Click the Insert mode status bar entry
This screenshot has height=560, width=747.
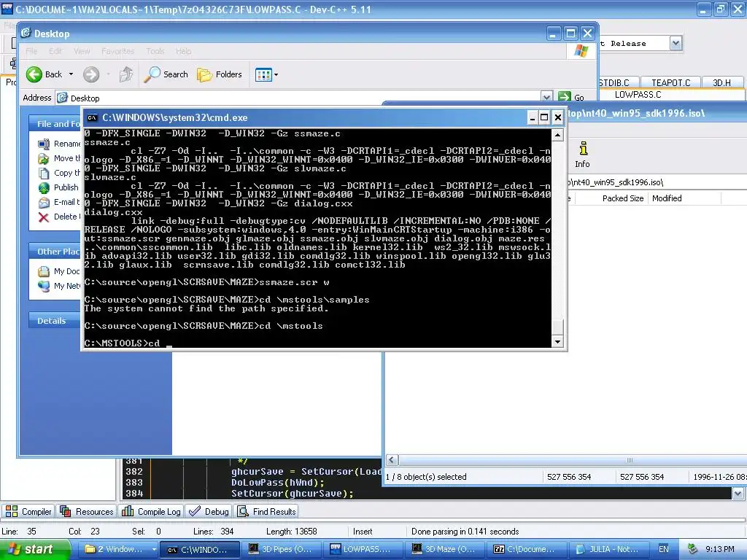362,532
